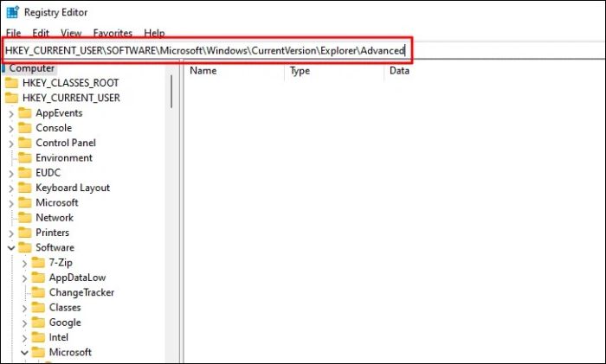Select the Keyboard Layout key label
The height and width of the screenshot is (364, 606).
click(73, 188)
